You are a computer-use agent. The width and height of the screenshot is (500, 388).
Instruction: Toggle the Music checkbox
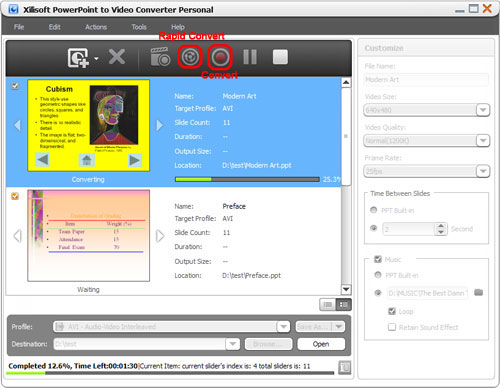pos(378,259)
